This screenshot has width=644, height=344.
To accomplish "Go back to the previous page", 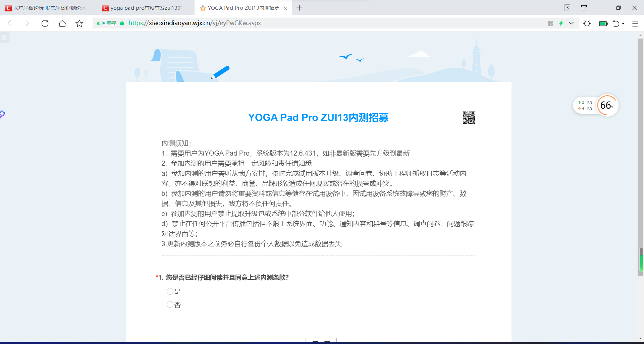I will [x=10, y=23].
